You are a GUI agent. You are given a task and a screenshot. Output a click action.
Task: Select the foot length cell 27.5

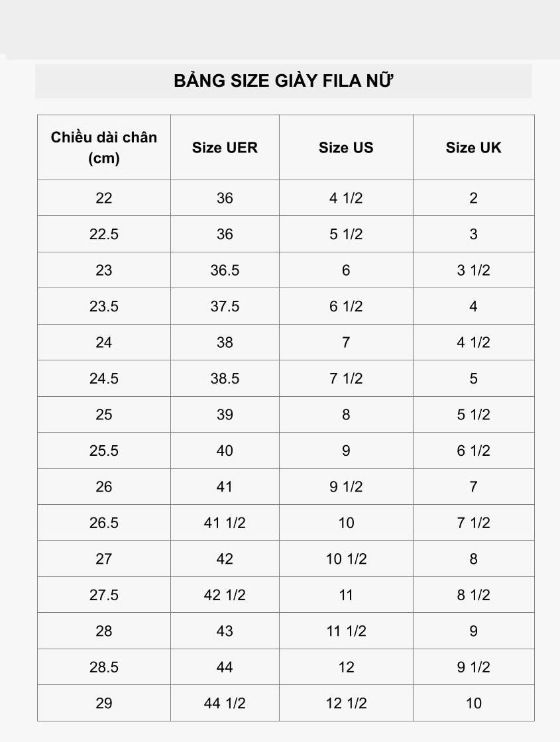pos(104,595)
